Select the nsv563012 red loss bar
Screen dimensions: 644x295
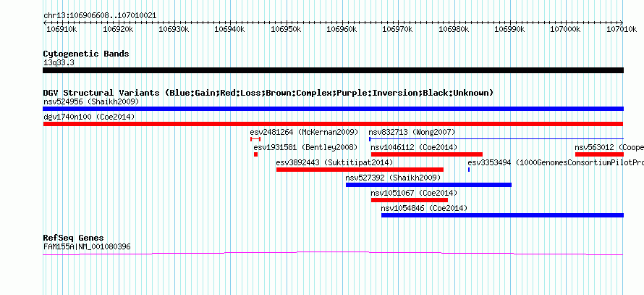pyautogui.click(x=599, y=154)
